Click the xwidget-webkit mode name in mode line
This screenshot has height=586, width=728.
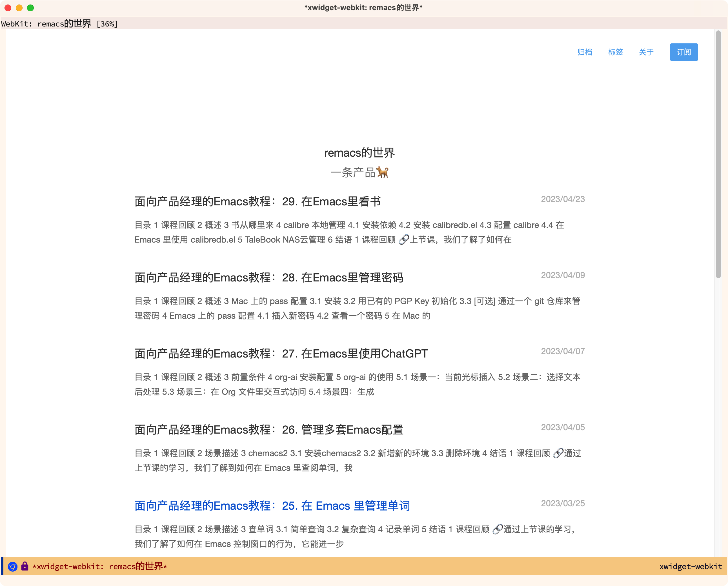691,566
